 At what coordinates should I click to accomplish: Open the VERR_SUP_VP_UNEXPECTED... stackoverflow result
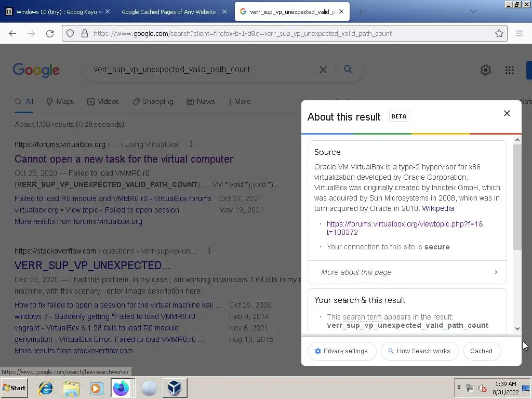92,265
